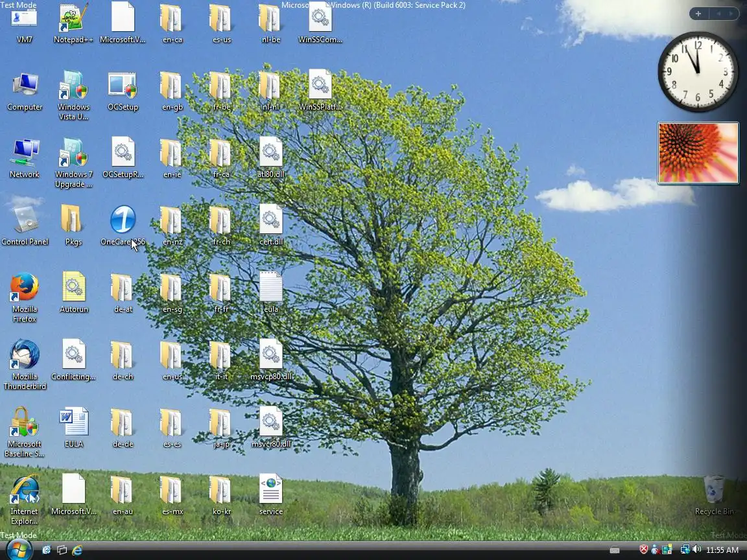This screenshot has width=747, height=560.
Task: Select the en-au folder
Action: click(x=123, y=496)
